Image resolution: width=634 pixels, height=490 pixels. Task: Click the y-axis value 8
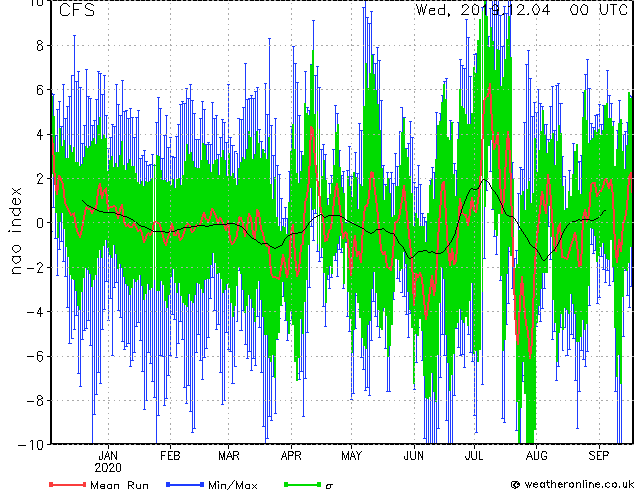click(40, 46)
